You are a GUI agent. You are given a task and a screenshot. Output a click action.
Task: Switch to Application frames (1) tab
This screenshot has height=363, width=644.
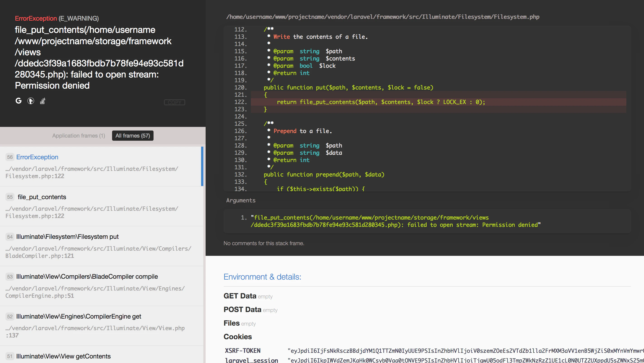(79, 136)
